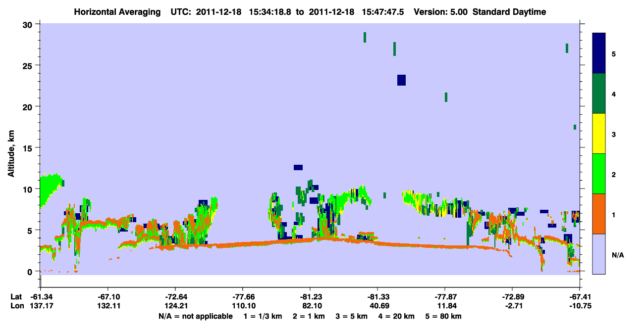Image resolution: width=644 pixels, height=330 pixels.
Task: Click the lavender N/A colorbar segment
Action: pyautogui.click(x=599, y=254)
